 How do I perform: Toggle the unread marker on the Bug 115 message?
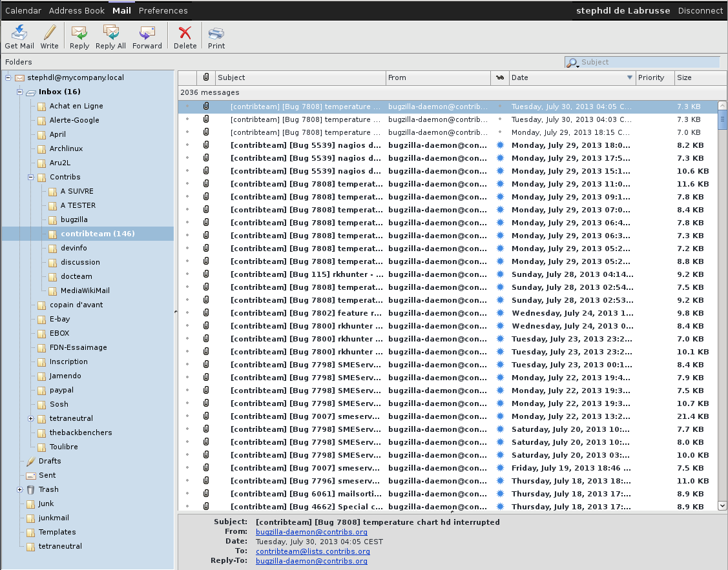pyautogui.click(x=500, y=274)
